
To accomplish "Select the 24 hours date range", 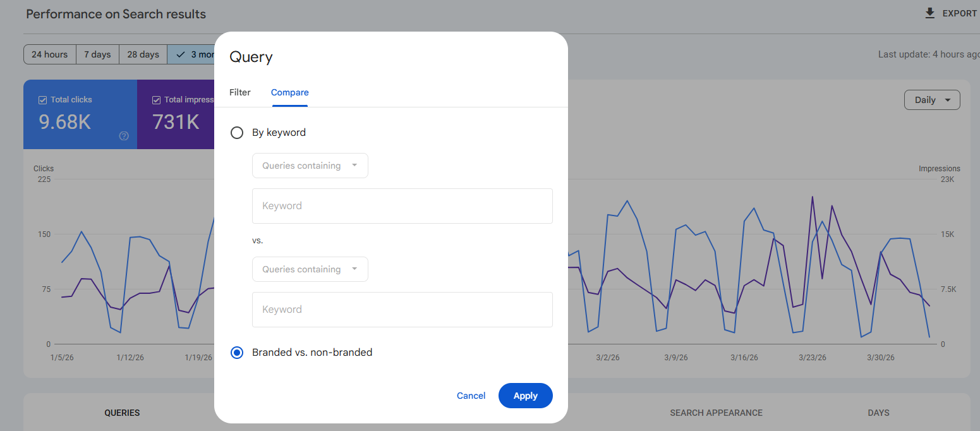I will (49, 54).
